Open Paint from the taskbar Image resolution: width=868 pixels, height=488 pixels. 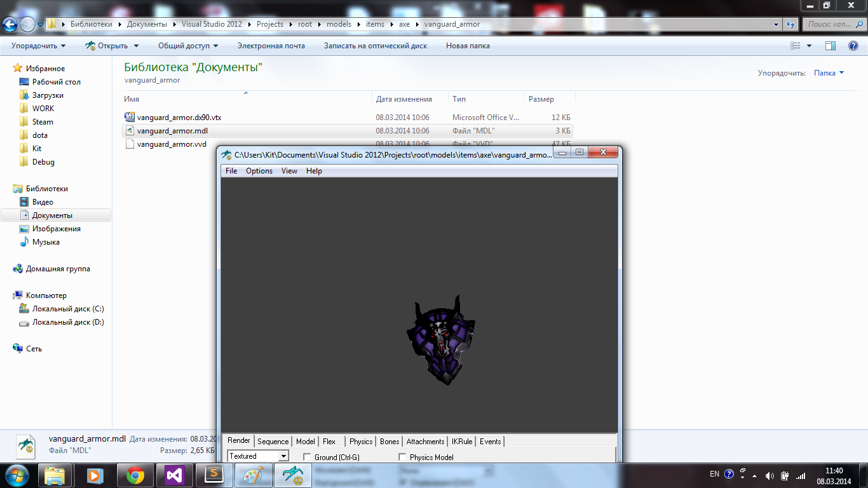254,475
